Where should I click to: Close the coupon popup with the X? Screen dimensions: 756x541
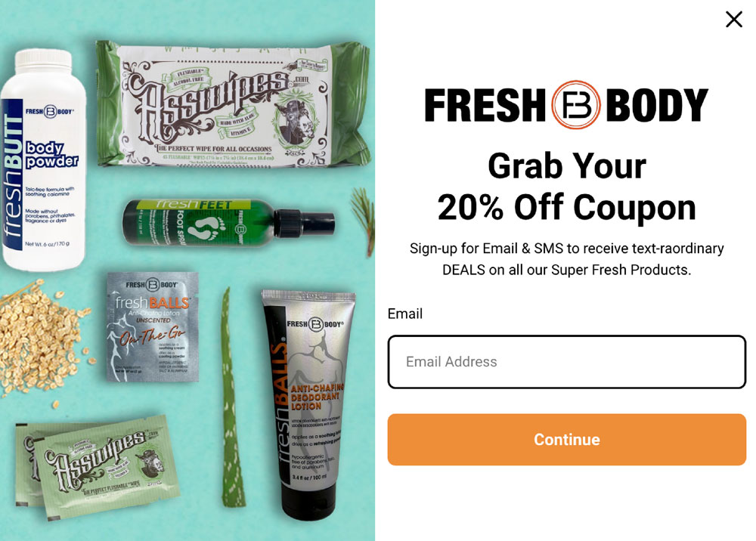tap(733, 20)
